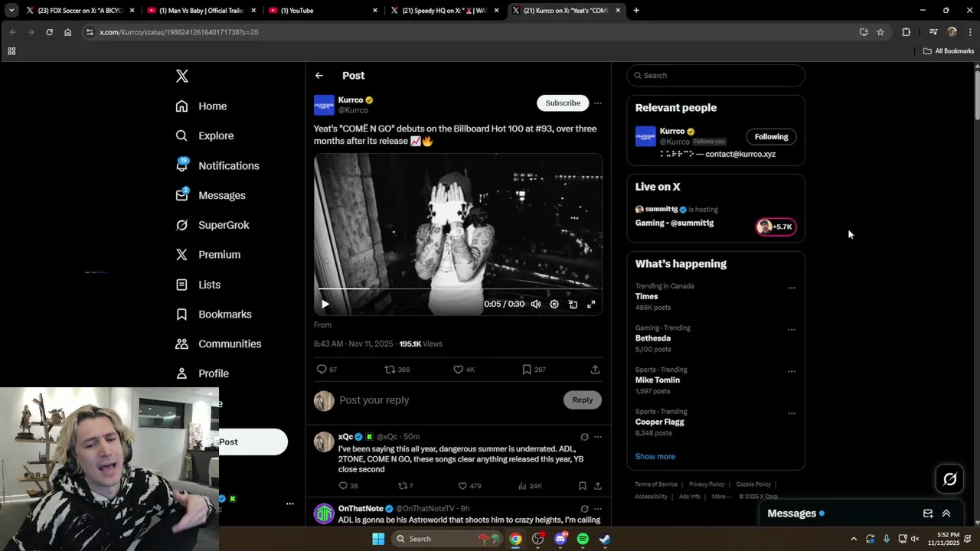This screenshot has height=551, width=980.
Task: Open Spotify from taskbar
Action: 583,539
